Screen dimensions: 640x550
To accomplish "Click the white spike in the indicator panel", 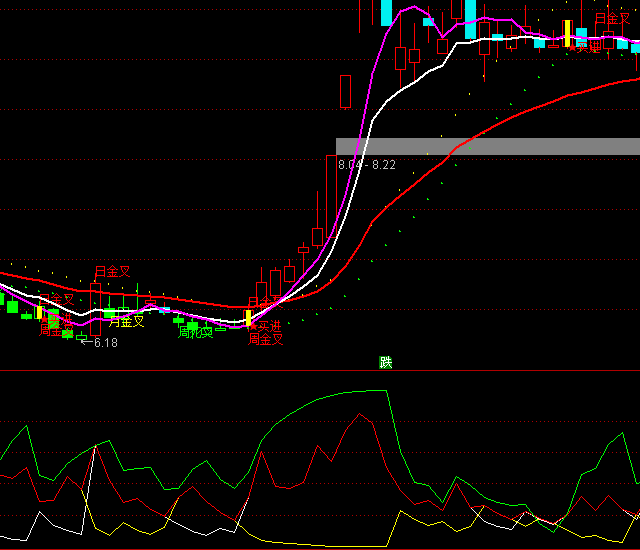I will pyautogui.click(x=96, y=448).
